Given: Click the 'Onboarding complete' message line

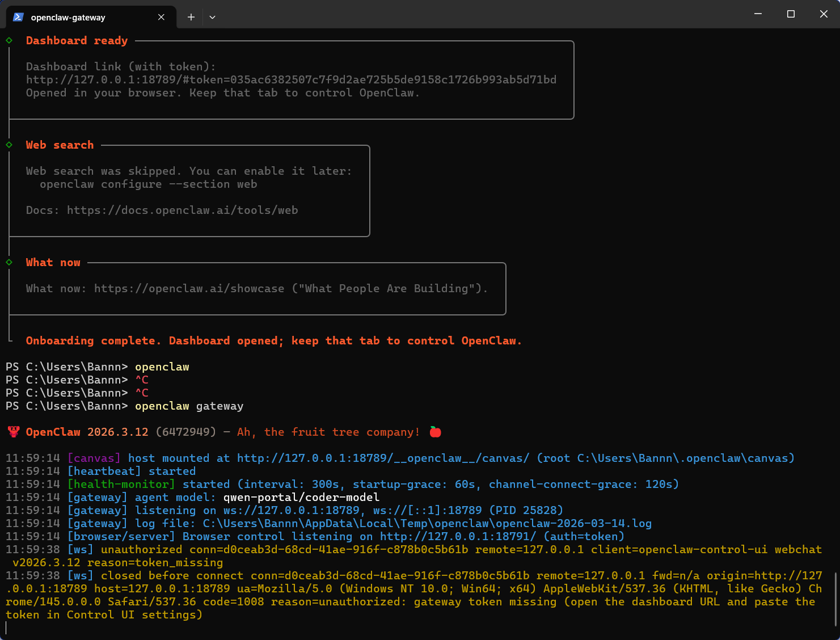Looking at the screenshot, I should pos(273,340).
